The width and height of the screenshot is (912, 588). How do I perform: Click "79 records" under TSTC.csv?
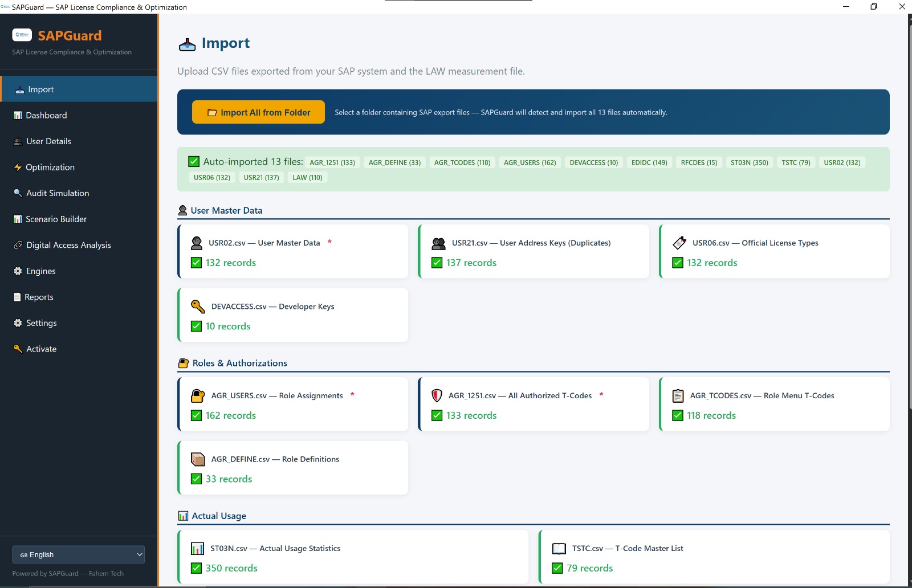tap(590, 568)
